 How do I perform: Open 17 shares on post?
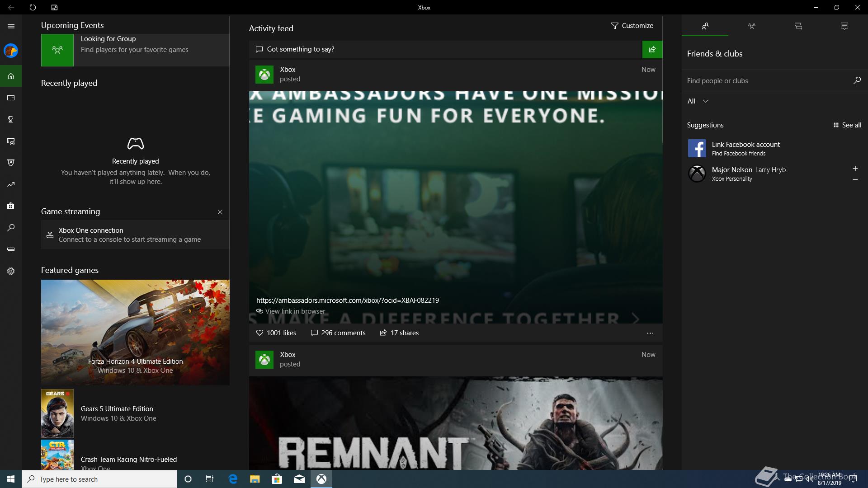[399, 333]
